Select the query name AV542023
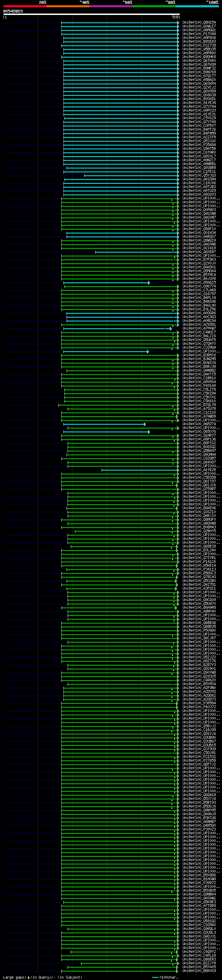Screen dimensions: 222x980 pos(13,11)
